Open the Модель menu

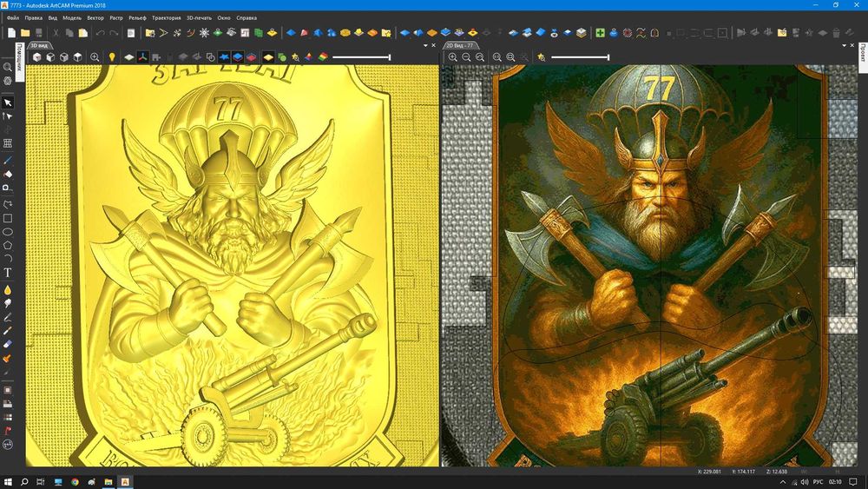tap(72, 17)
